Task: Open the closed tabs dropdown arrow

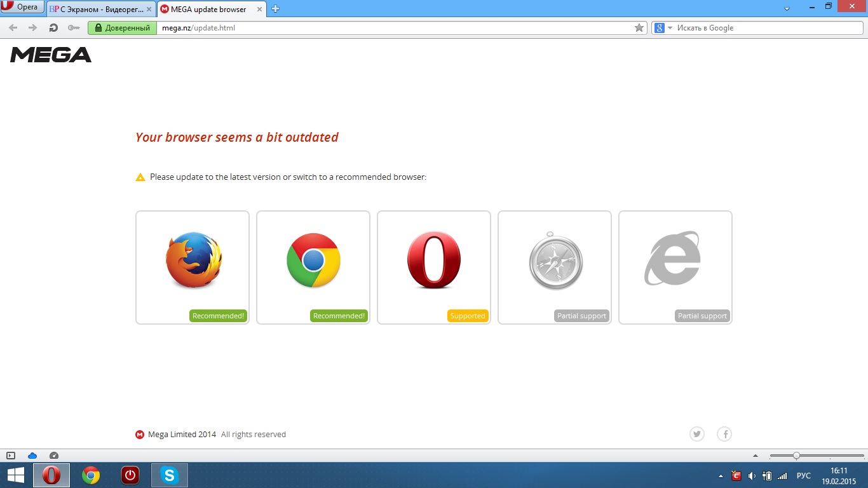Action: tap(787, 9)
